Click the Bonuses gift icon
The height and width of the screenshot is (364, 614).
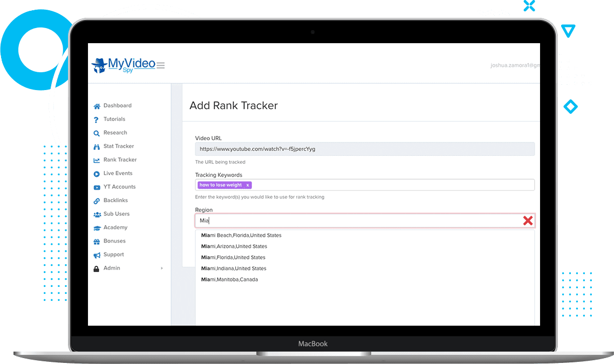coord(97,242)
